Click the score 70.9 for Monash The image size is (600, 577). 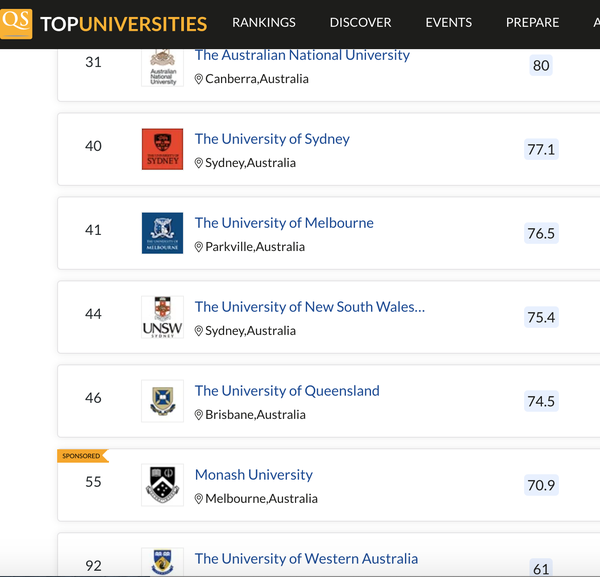(x=541, y=485)
